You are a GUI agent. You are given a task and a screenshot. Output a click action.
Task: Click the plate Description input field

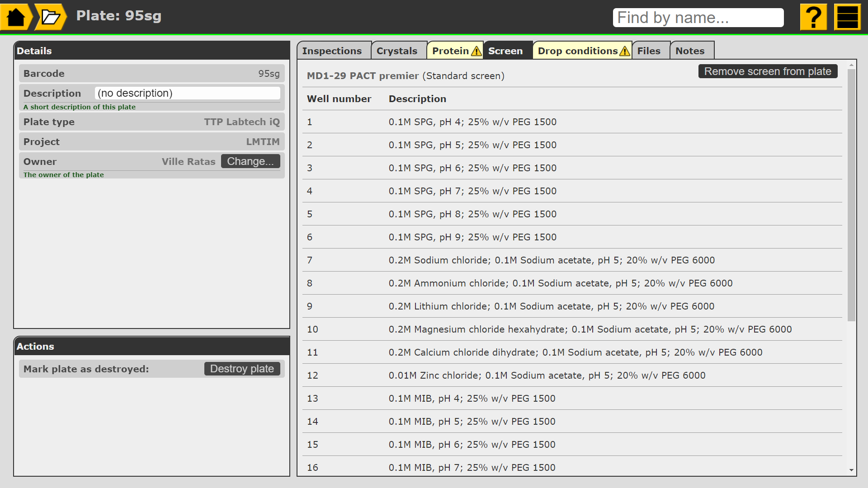pos(187,93)
